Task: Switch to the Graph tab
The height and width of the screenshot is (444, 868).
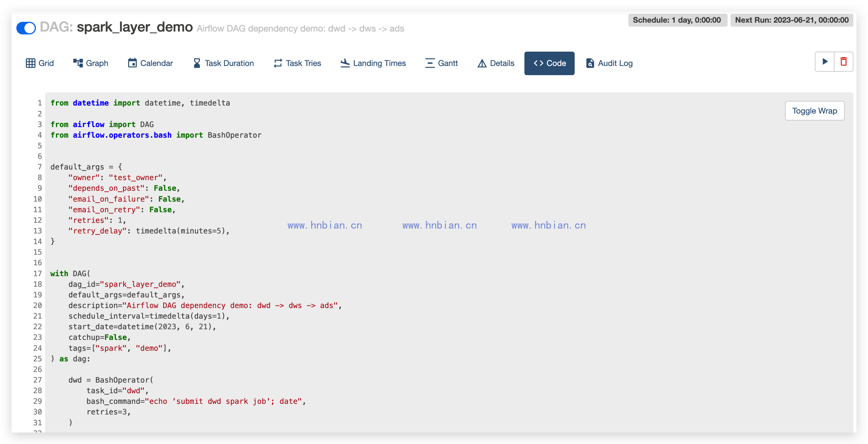Action: coord(91,63)
